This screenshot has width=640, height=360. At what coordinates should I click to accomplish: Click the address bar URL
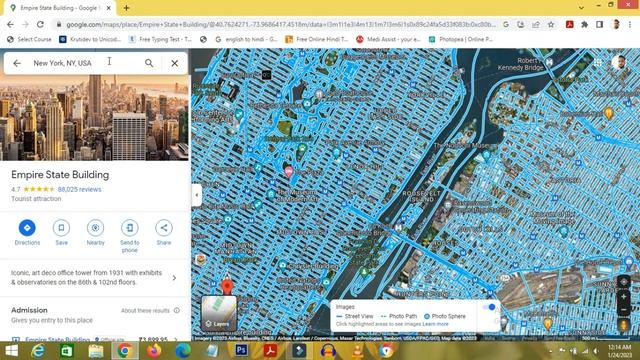pos(281,24)
